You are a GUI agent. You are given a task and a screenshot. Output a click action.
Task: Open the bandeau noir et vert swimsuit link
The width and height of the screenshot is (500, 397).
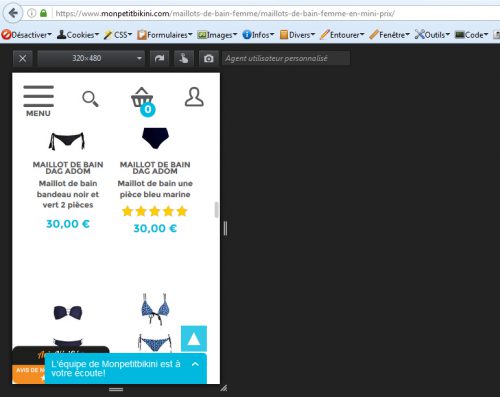[68, 194]
